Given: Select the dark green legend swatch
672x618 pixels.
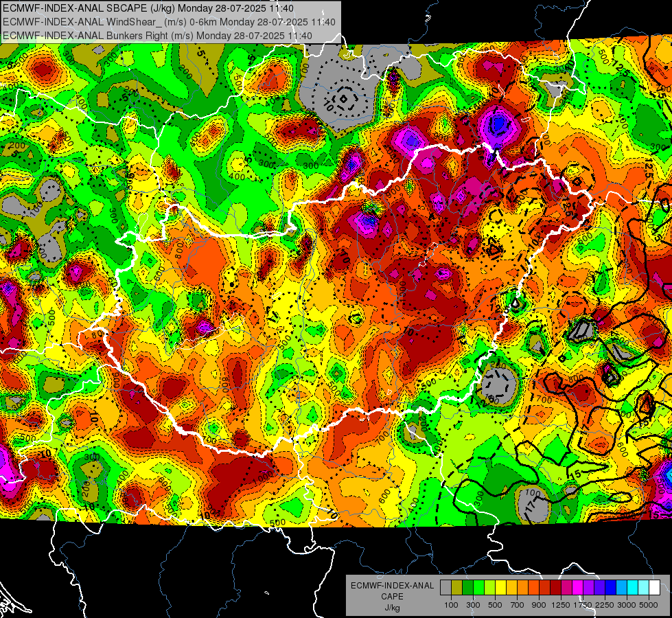Looking at the screenshot, I should (x=468, y=588).
